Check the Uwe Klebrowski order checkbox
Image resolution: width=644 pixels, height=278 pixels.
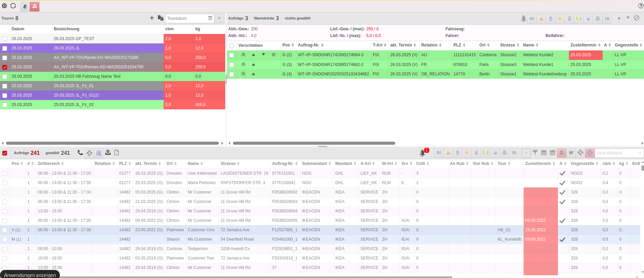tap(5, 173)
